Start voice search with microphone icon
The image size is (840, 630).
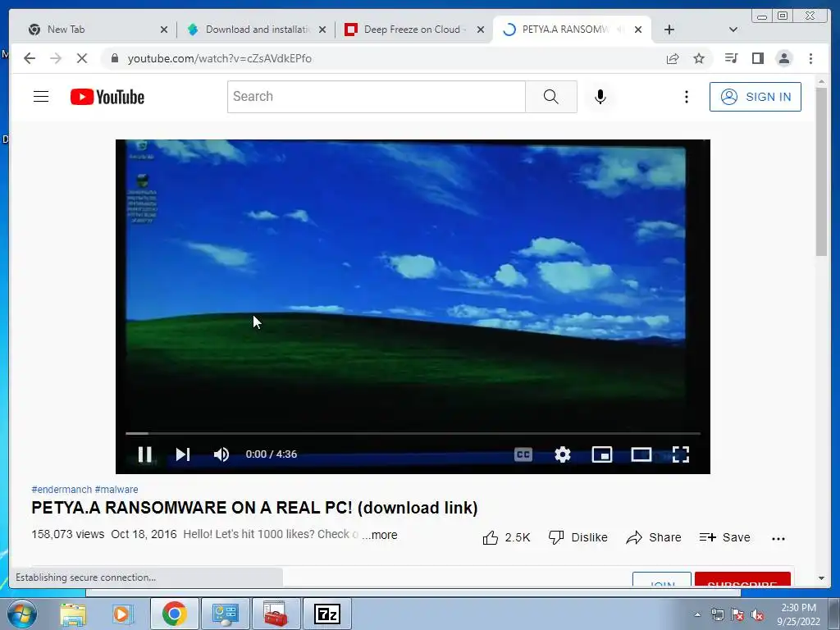point(600,97)
